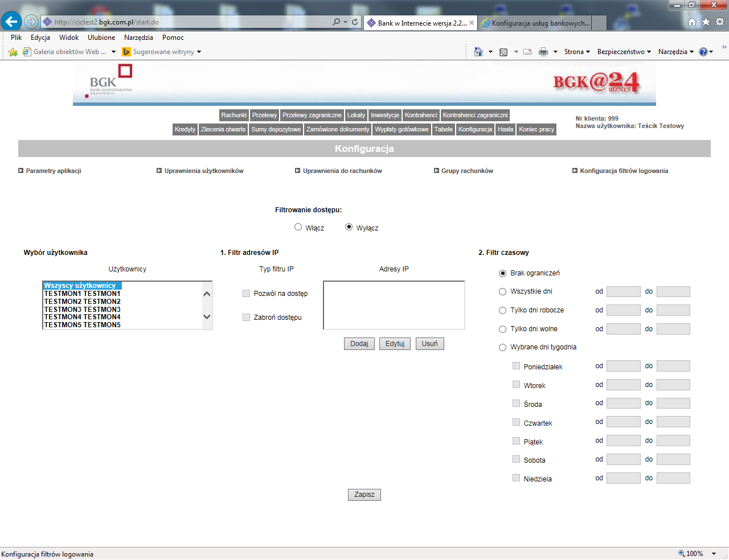Close the Bank w Internecie tab
This screenshot has width=729, height=560.
[472, 23]
